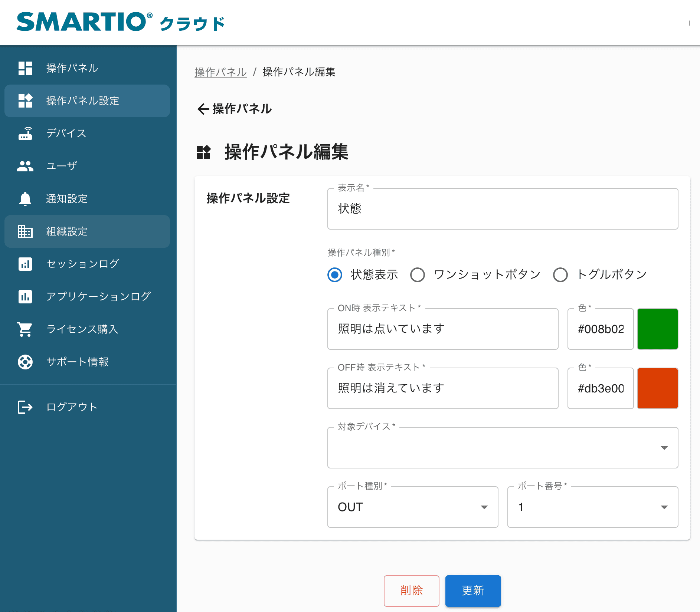Select the 操作パネル設定 sidebar icon
This screenshot has height=612, width=700.
pos(25,101)
